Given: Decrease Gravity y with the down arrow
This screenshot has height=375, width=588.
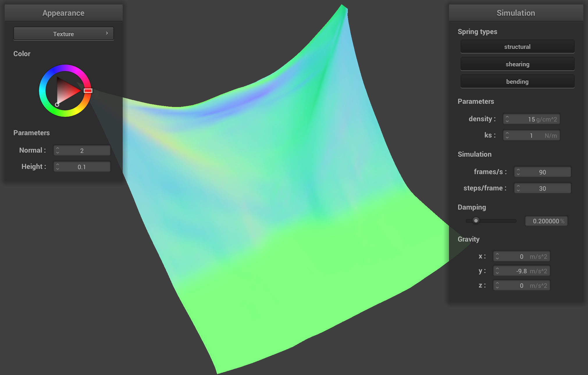Looking at the screenshot, I should [x=497, y=273].
